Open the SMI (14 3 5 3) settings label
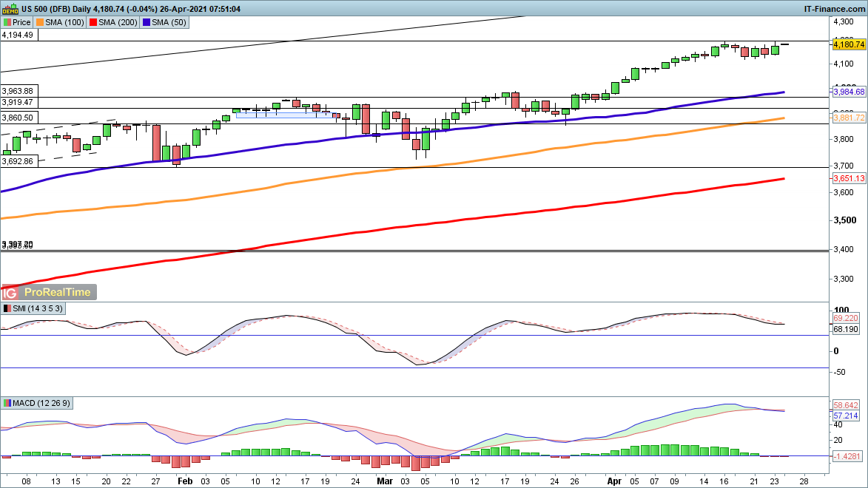This screenshot has width=868, height=488. [38, 308]
